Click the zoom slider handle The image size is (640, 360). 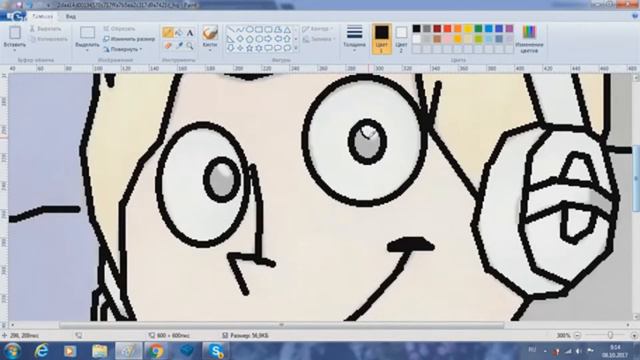[x=610, y=336]
